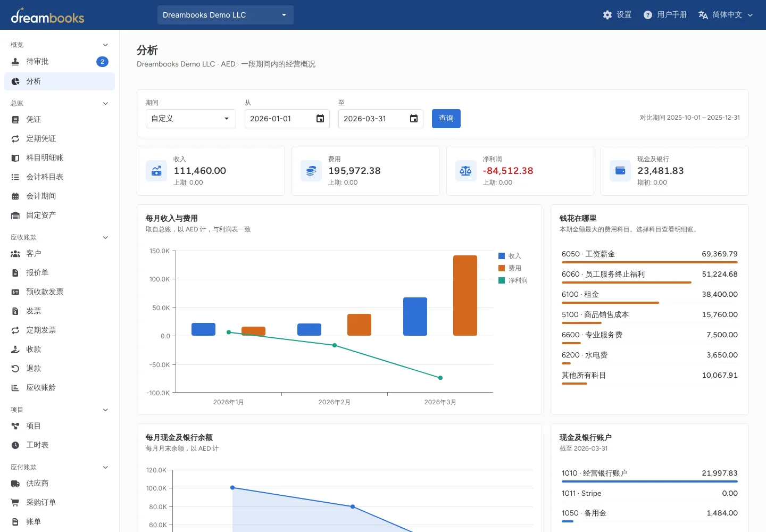
Task: Click the 客户 customers icon
Action: pos(15,254)
